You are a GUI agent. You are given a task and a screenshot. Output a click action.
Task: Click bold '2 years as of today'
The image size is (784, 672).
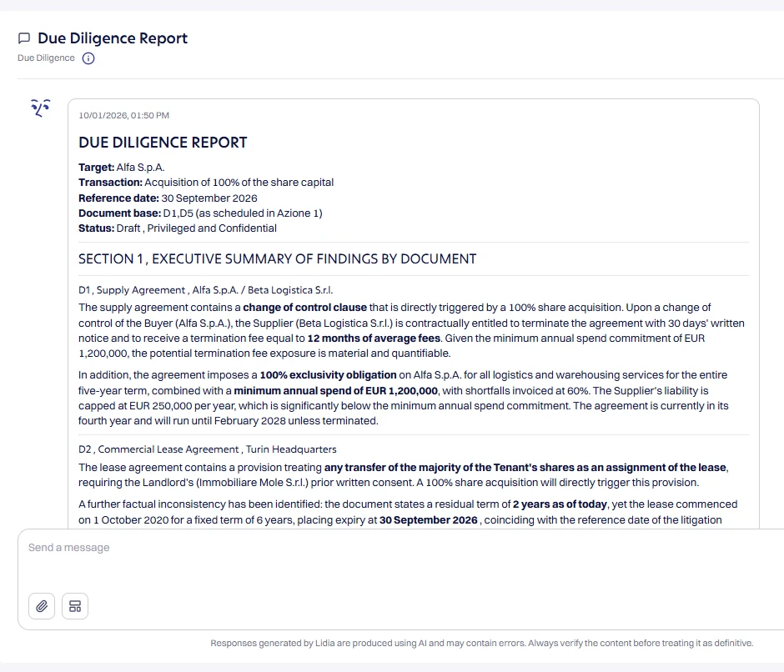click(x=560, y=504)
